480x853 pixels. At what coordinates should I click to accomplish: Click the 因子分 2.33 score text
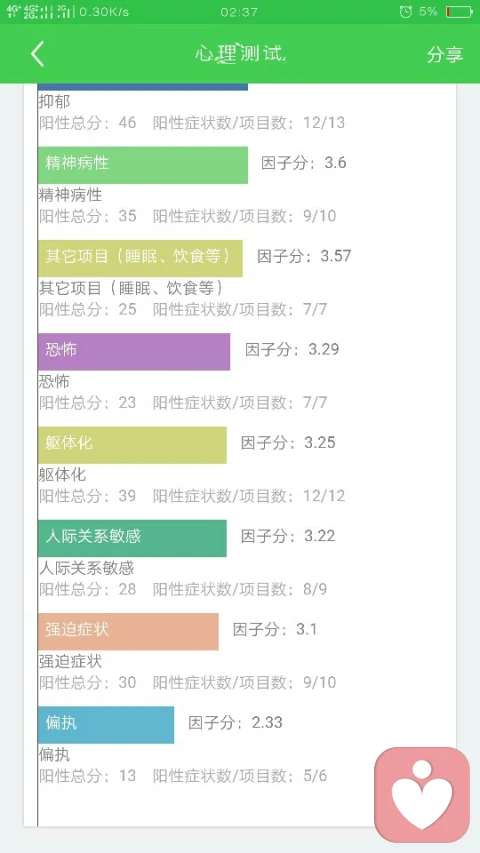(235, 722)
